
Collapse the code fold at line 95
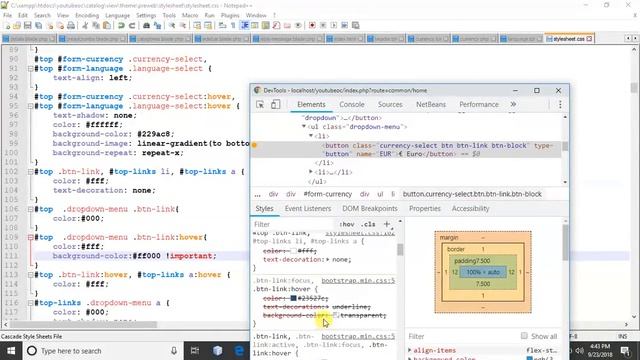tap(30, 106)
